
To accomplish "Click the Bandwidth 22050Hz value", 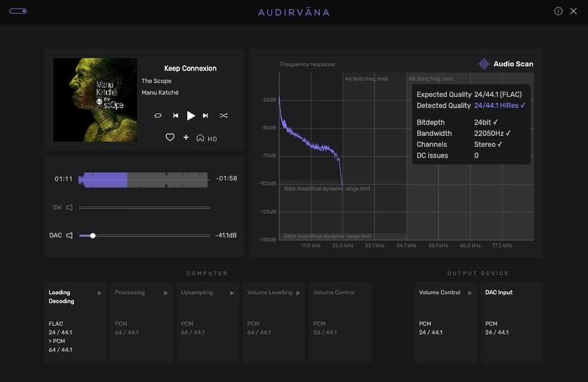I will (492, 133).
